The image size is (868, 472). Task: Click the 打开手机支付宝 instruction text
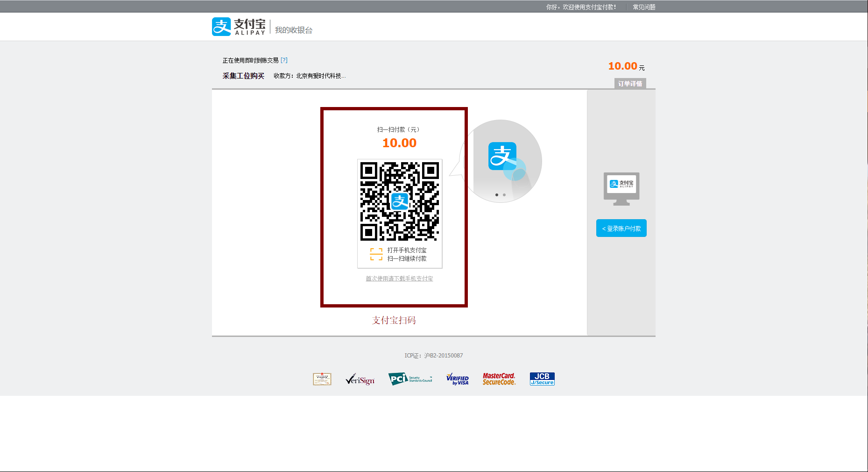(x=407, y=250)
